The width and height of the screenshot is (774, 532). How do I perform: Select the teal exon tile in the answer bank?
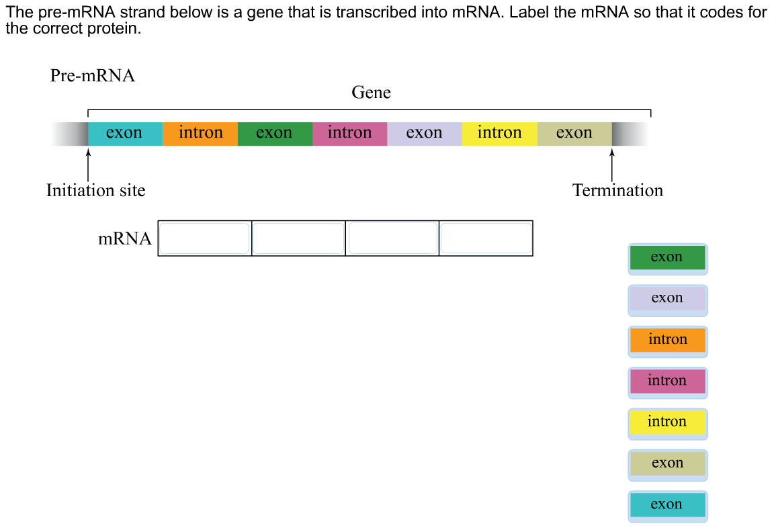(x=667, y=505)
